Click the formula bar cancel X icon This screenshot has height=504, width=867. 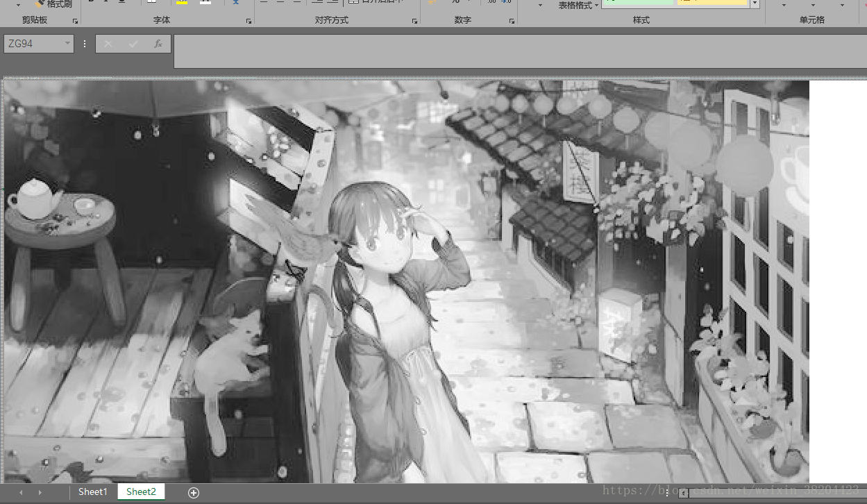point(108,44)
